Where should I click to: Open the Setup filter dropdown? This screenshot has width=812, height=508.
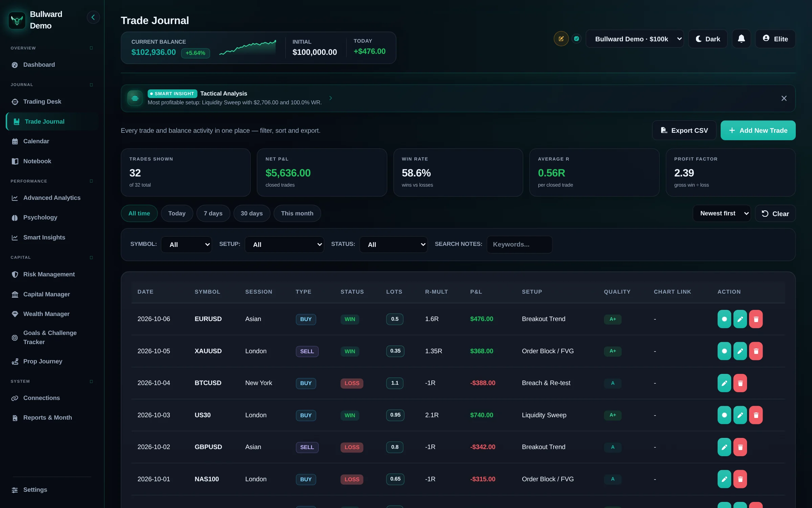(x=284, y=245)
